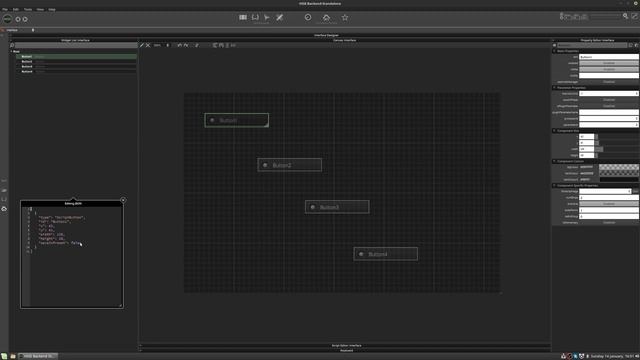Collapse the Basic Properties section
The image size is (640, 360).
click(x=554, y=51)
